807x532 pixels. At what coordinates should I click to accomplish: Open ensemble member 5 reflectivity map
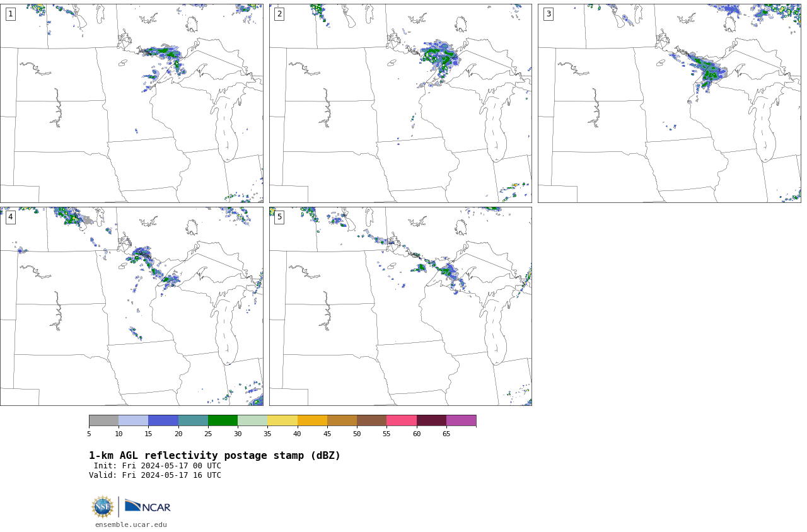coord(400,306)
